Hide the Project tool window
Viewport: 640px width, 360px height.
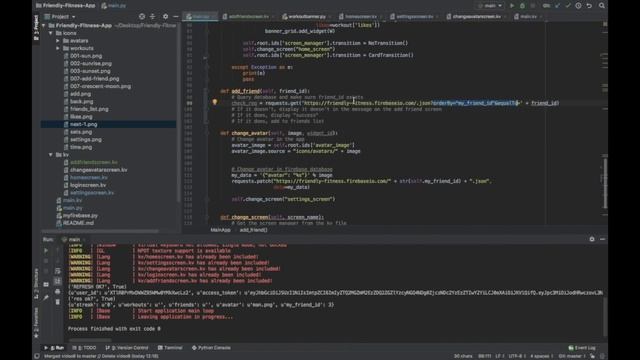[x=176, y=17]
